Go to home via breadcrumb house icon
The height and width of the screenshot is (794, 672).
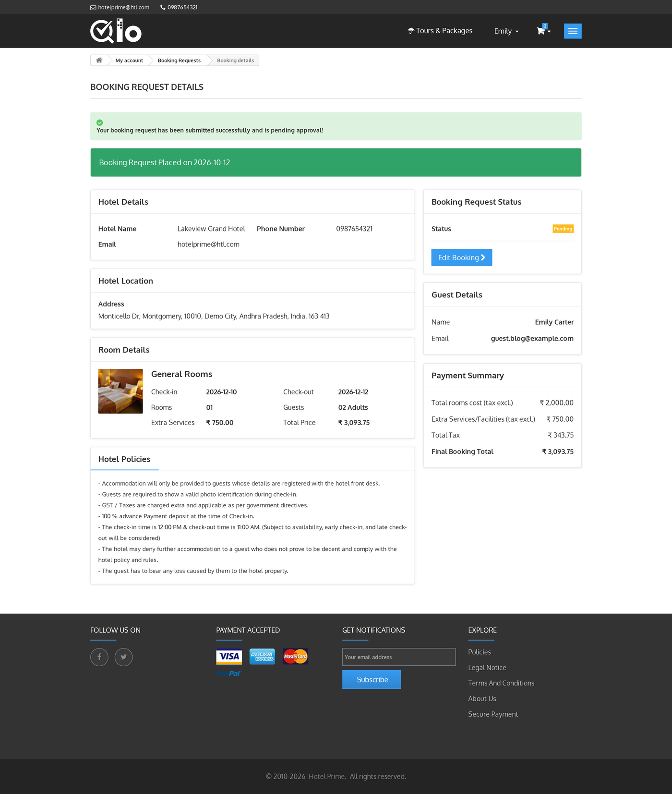pyautogui.click(x=99, y=61)
